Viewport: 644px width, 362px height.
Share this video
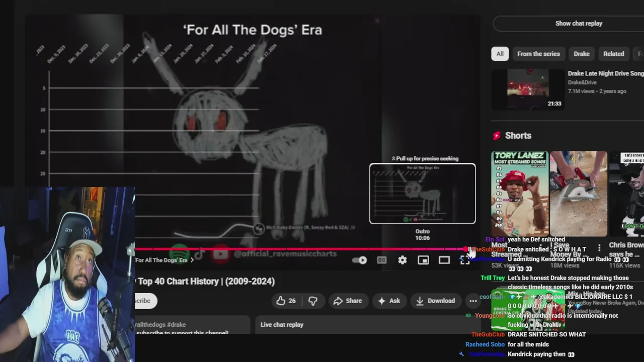[348, 301]
